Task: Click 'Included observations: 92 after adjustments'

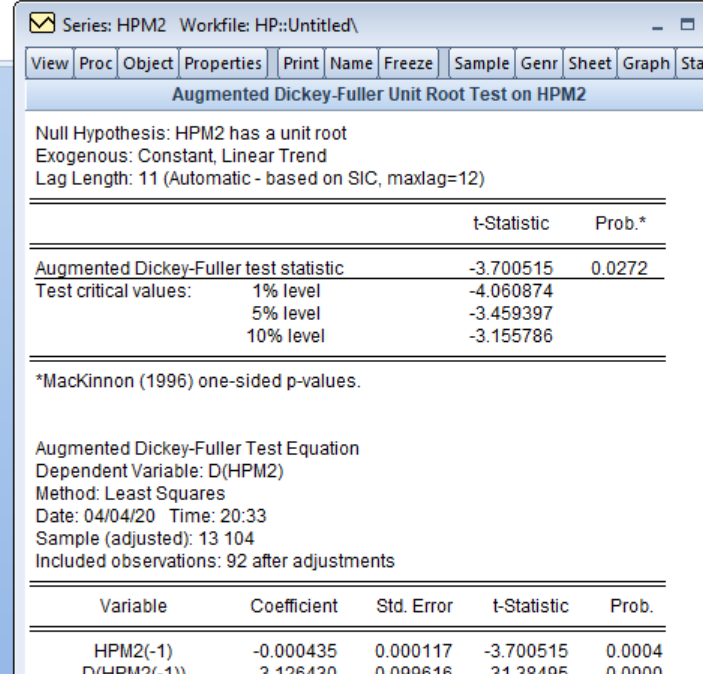Action: pos(215,561)
